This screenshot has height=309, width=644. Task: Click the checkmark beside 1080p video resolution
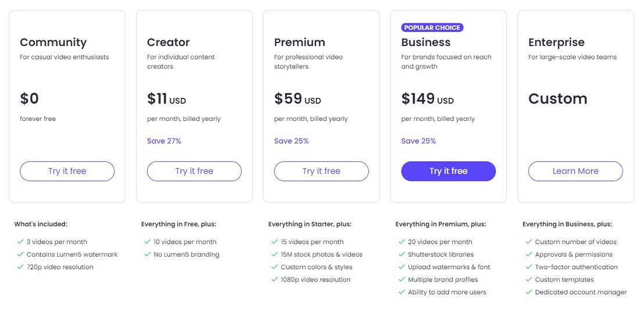[275, 280]
